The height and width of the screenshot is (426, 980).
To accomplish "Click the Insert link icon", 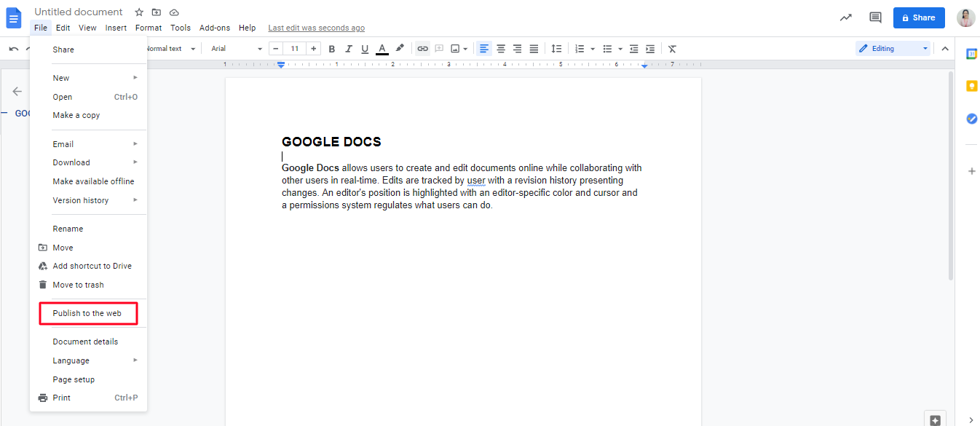I will (x=422, y=49).
